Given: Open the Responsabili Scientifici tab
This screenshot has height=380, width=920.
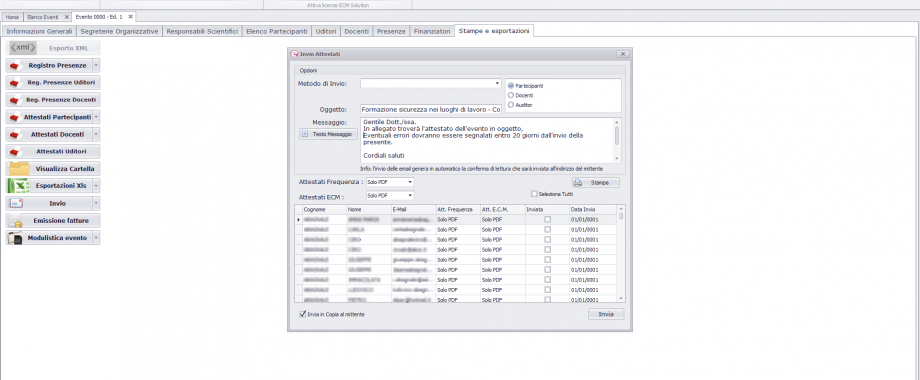Looking at the screenshot, I should [202, 31].
